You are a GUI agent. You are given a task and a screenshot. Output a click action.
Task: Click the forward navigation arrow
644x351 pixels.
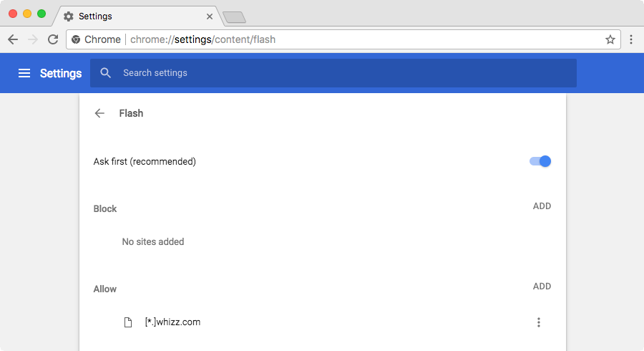point(33,39)
